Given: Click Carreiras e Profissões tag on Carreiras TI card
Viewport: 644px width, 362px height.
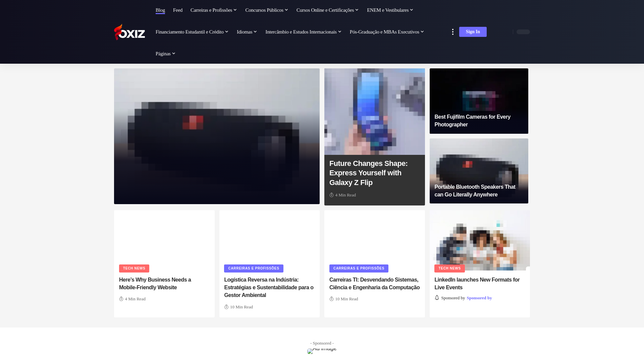Looking at the screenshot, I should point(359,268).
